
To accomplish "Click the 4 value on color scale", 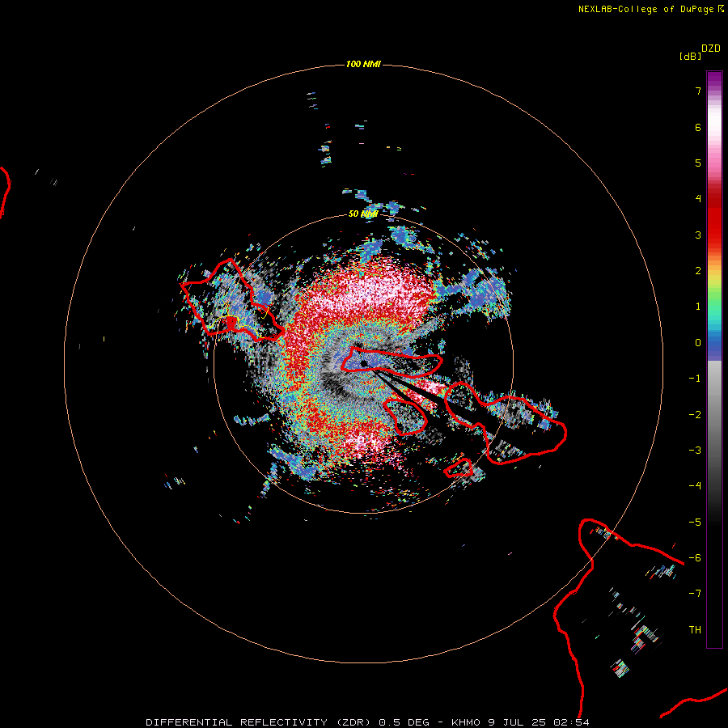I will pyautogui.click(x=698, y=199).
